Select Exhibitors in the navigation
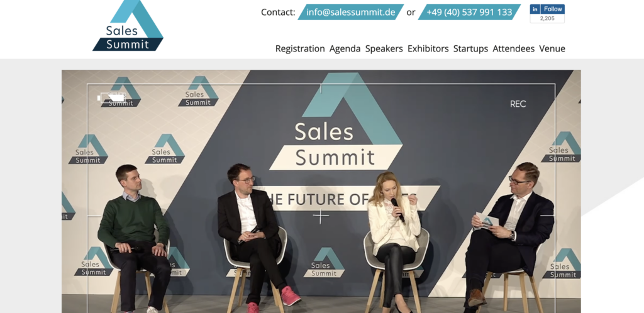 428,48
